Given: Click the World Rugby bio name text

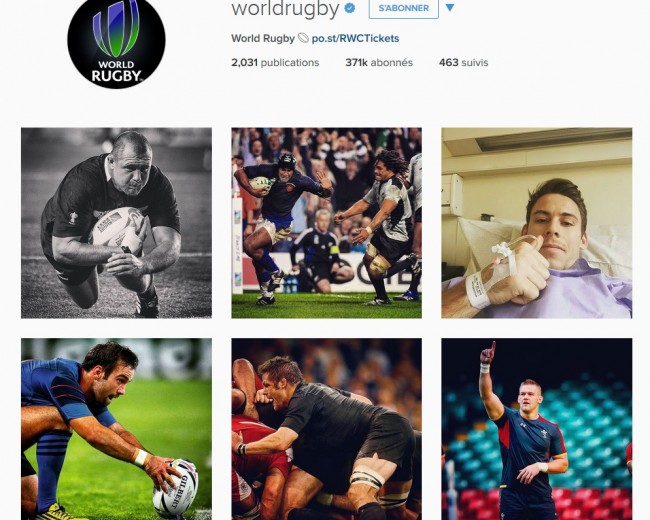Looking at the screenshot, I should coord(263,38).
